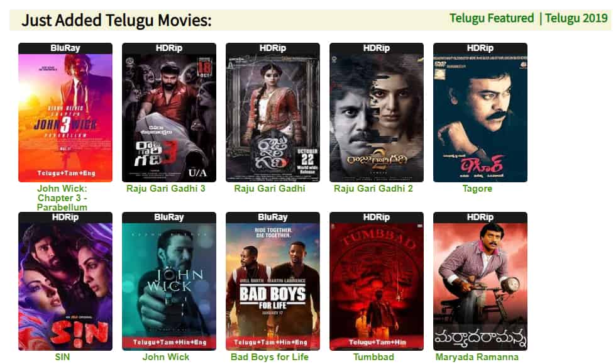
Task: Click the John Wick Chapter 3 poster
Action: pyautogui.click(x=65, y=113)
